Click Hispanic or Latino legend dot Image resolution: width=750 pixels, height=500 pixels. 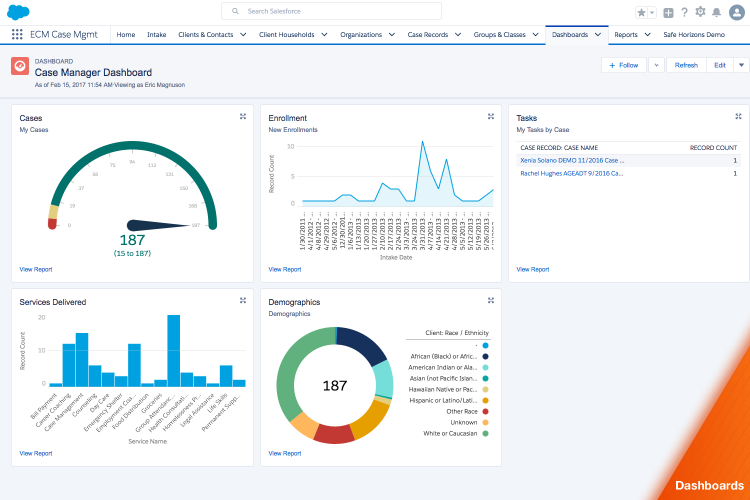485,400
